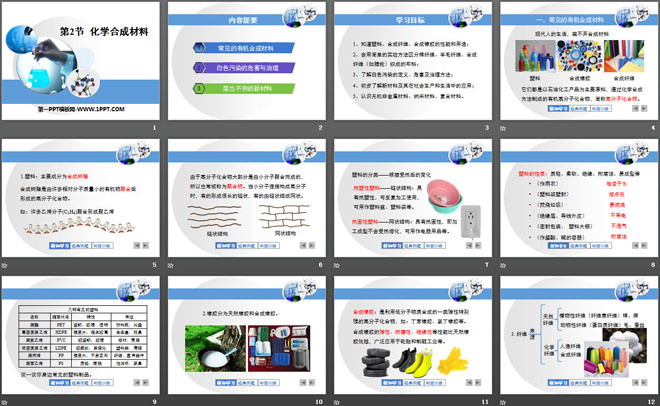Click slide number 10 label

(319, 402)
